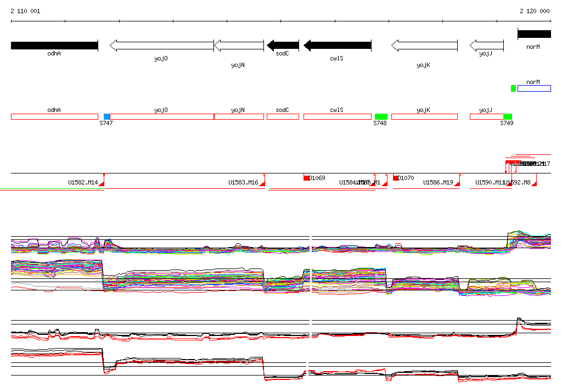Viewport: 562px width, 392px height.
Task: Click the black sodC gene arrow
Action: (283, 45)
